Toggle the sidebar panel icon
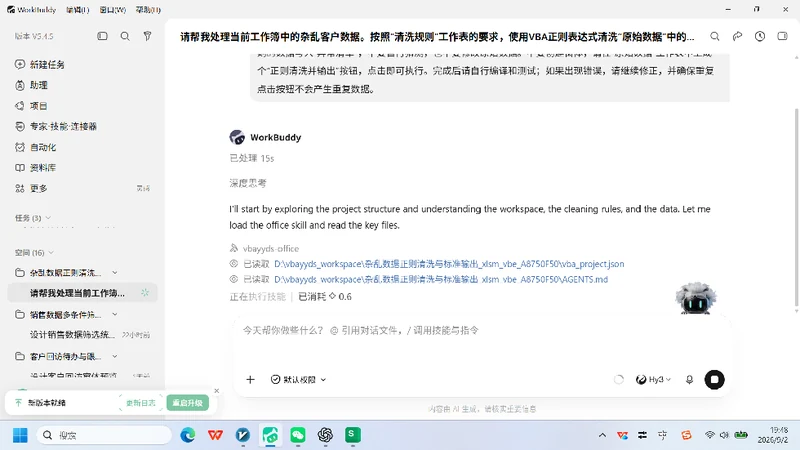Screen dimensions: 800x450 [103, 36]
